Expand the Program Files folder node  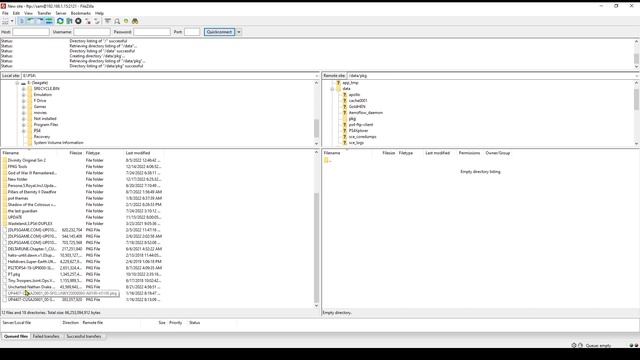pyautogui.click(x=24, y=124)
